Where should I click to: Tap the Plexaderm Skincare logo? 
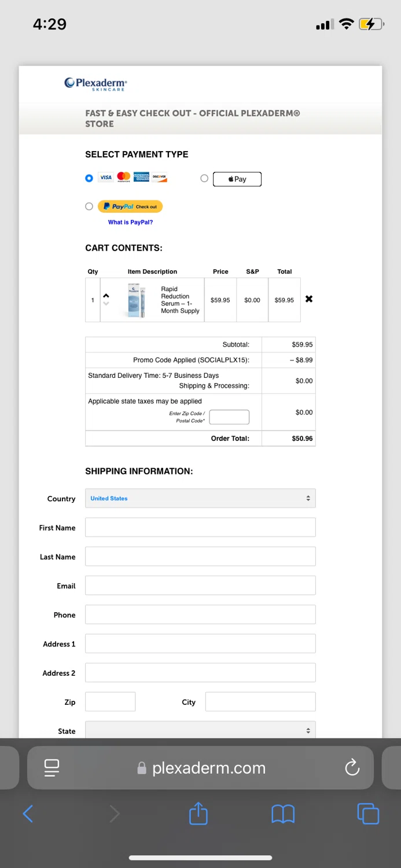[x=96, y=84]
